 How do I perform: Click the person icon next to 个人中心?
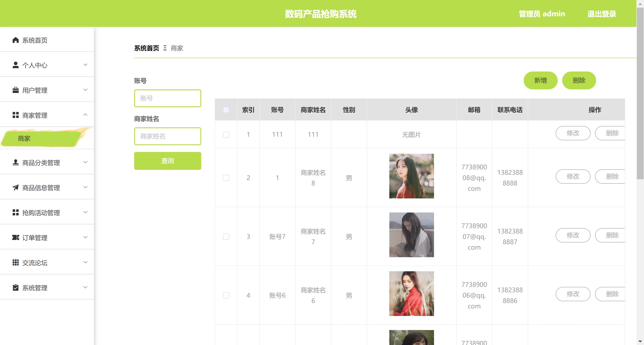pyautogui.click(x=15, y=65)
